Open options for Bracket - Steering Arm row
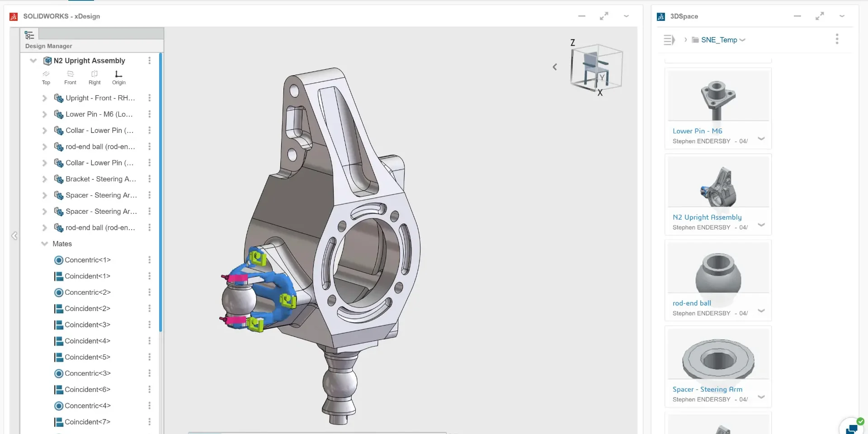 pyautogui.click(x=150, y=179)
